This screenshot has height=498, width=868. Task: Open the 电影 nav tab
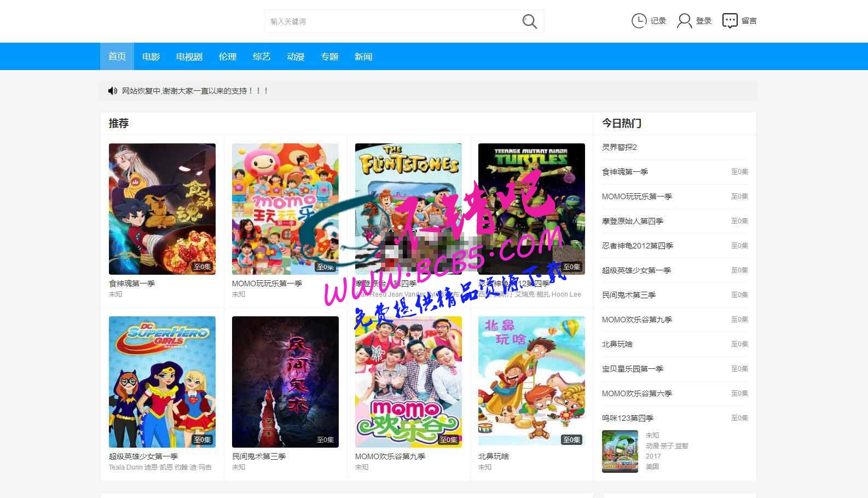(x=151, y=56)
